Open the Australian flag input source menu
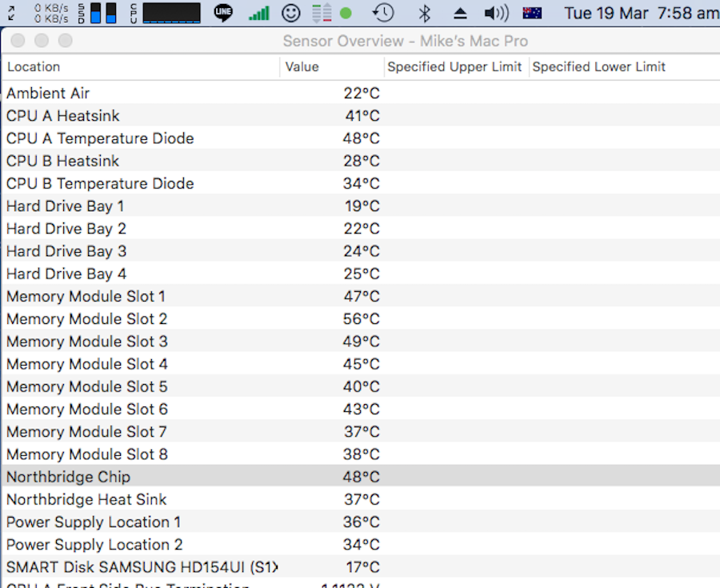The width and height of the screenshot is (720, 588). (x=532, y=14)
